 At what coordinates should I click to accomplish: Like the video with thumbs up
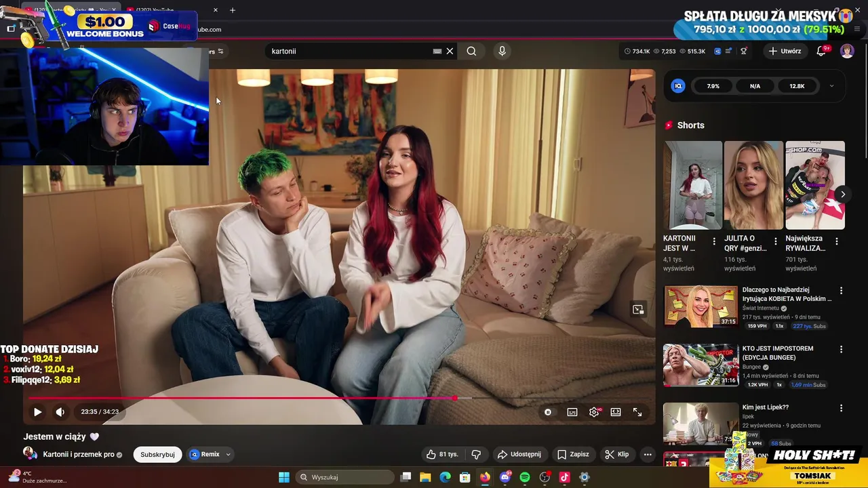coord(442,454)
